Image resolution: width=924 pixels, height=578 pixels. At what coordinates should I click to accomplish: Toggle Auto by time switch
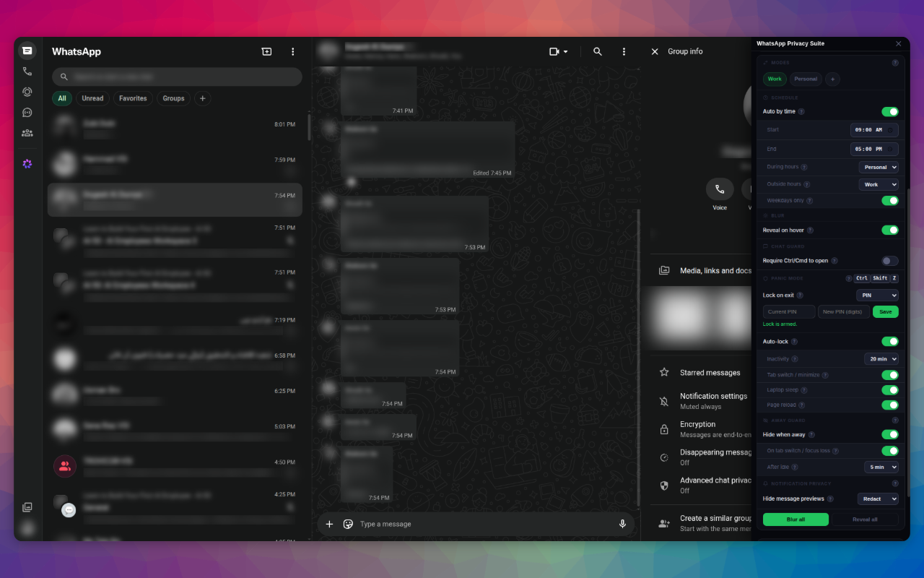pos(890,112)
